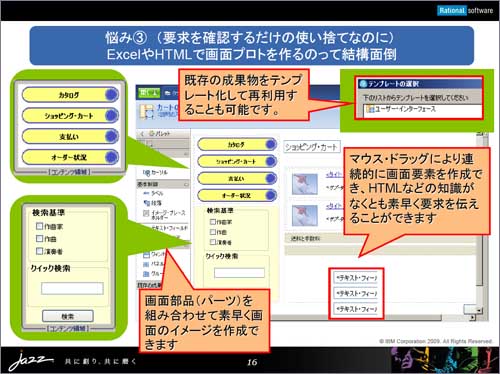500x374 pixels.
Task: Click ショッピング・カート button on editor canvas
Action: click(237, 161)
